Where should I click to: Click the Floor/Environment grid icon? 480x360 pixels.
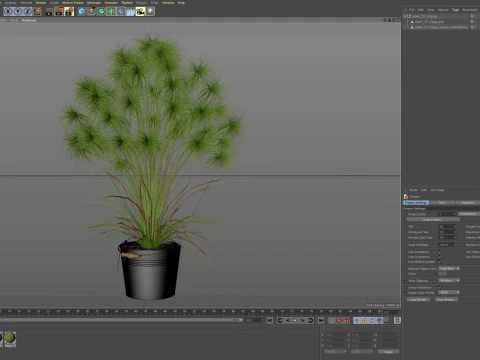(x=130, y=12)
